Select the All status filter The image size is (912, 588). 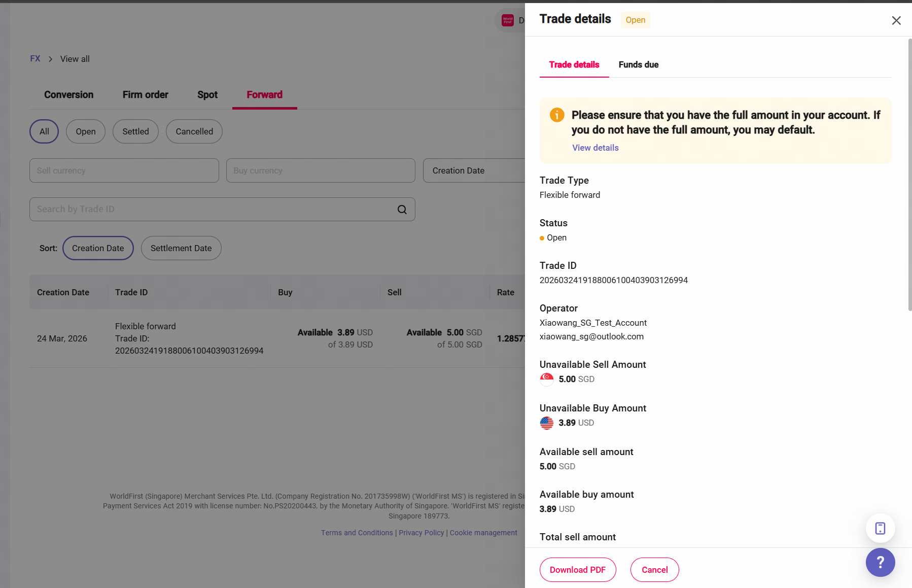44,131
